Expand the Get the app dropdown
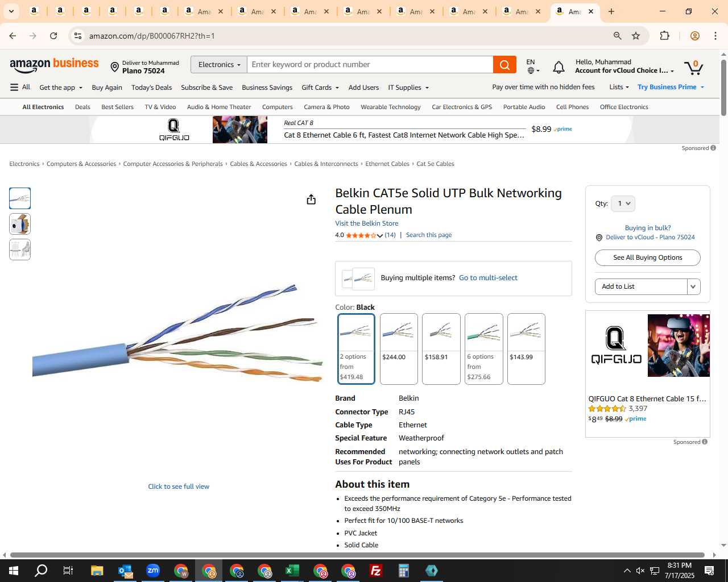Screen dimensions: 728x582 [x=61, y=88]
